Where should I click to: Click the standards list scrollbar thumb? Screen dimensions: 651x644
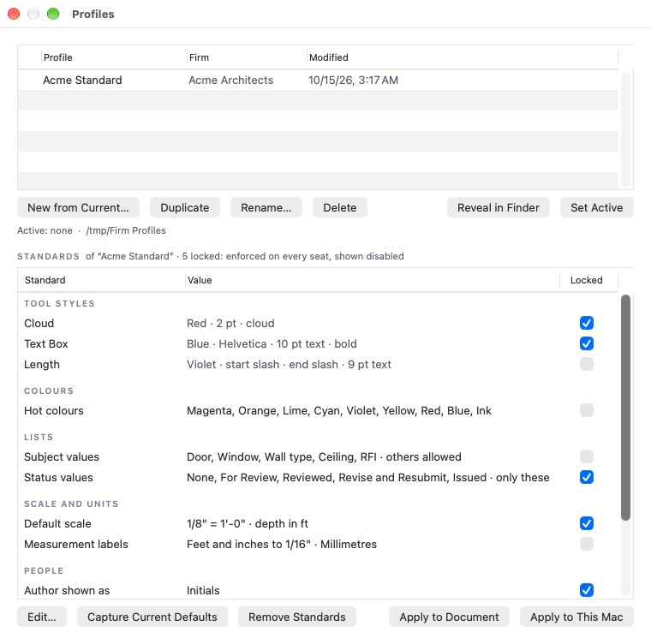point(625,408)
